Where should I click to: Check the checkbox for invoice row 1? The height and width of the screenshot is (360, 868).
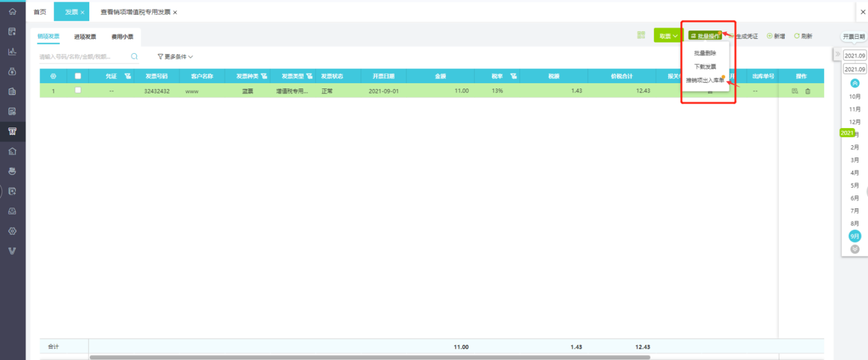coord(78,90)
